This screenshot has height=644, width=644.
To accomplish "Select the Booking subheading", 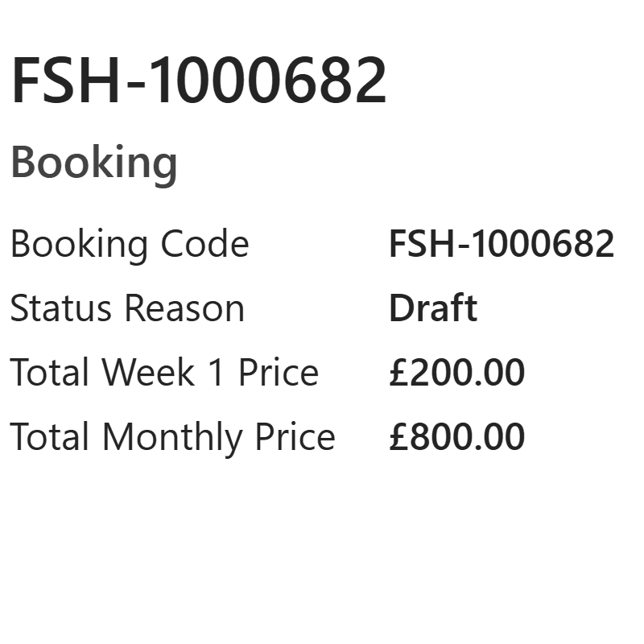I will pos(93,163).
